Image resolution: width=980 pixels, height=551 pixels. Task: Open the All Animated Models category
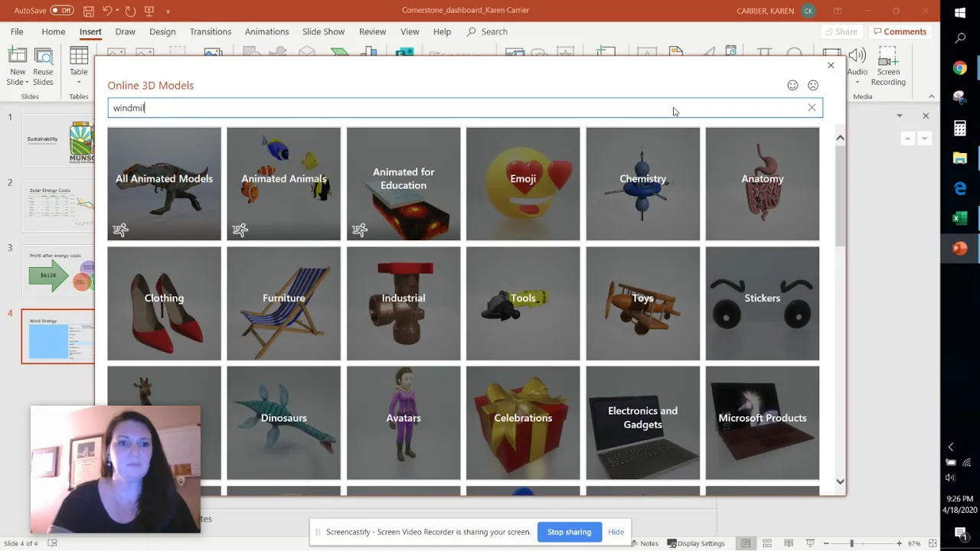click(x=164, y=184)
